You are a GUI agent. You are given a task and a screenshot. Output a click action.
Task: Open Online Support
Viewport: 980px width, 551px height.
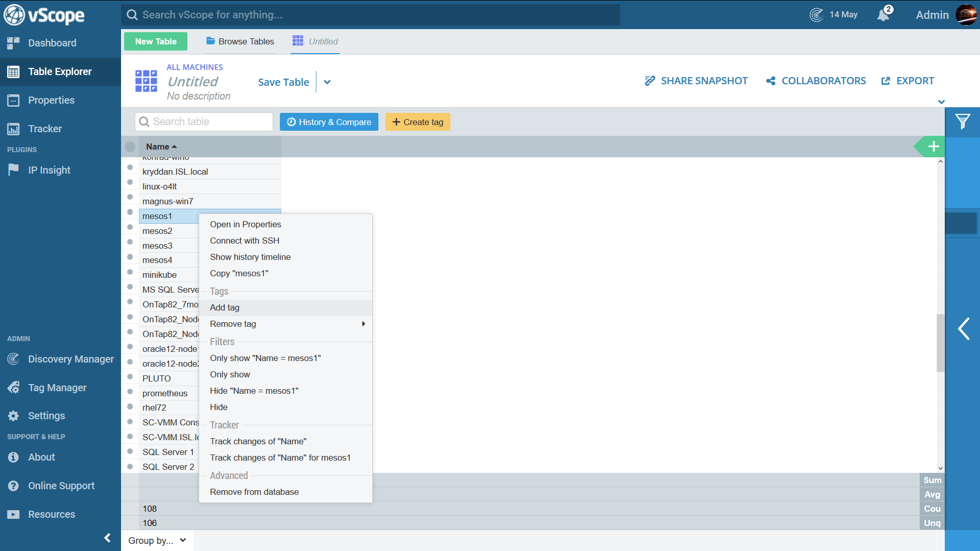tap(61, 486)
